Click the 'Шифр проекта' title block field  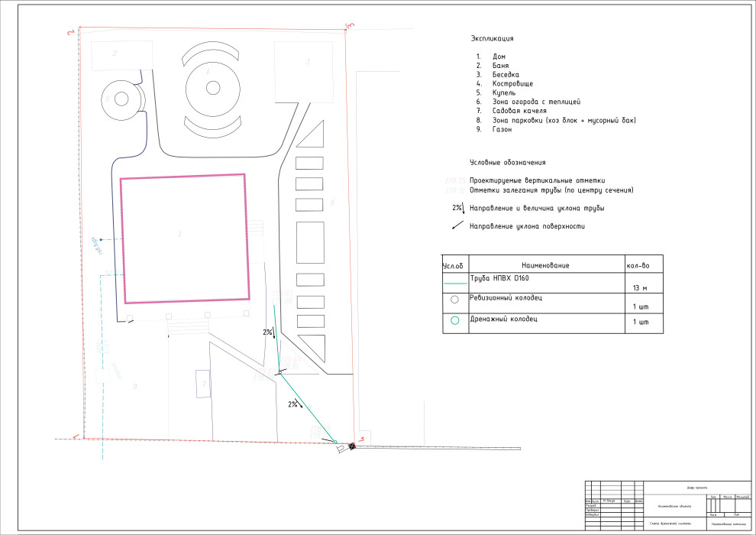[x=696, y=488]
